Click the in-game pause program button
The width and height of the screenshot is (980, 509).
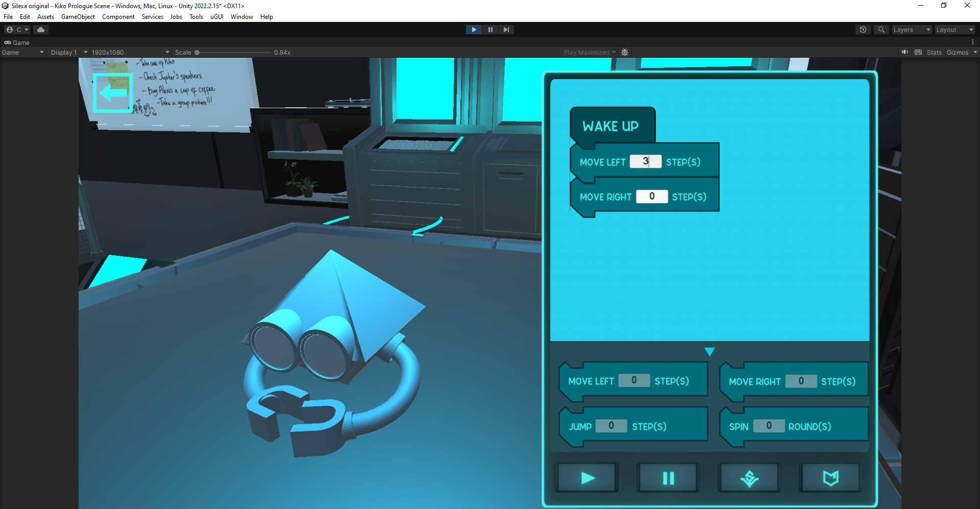tap(668, 478)
